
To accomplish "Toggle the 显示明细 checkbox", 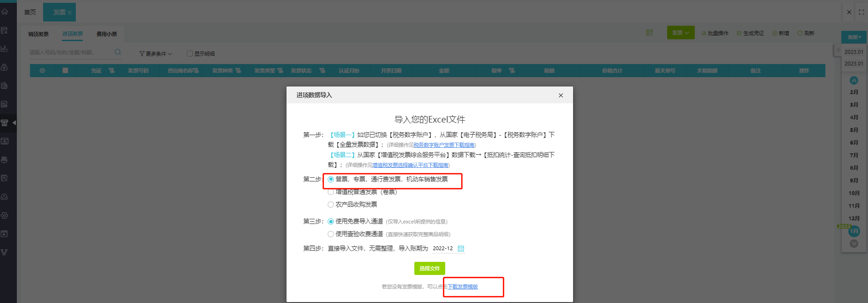I will click(190, 54).
